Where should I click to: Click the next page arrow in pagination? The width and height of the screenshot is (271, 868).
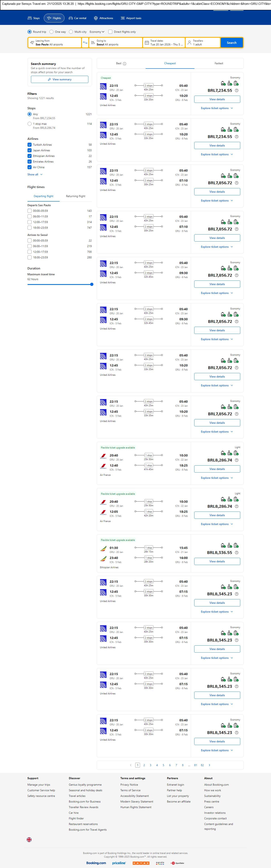pos(209,765)
